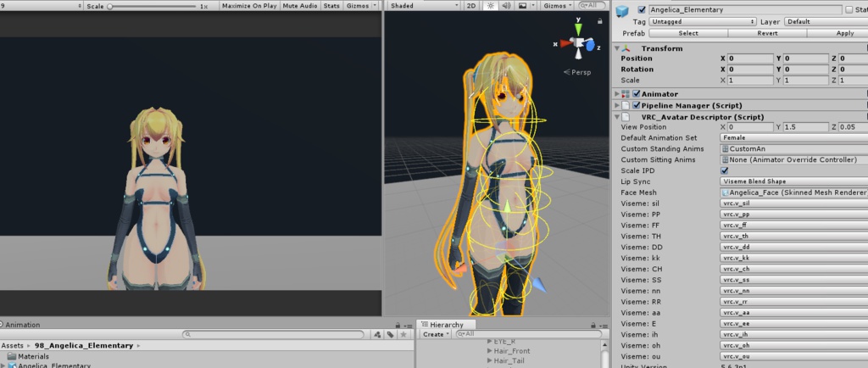This screenshot has height=368, width=868.
Task: Click the Game view Scale slider
Action: (153, 6)
